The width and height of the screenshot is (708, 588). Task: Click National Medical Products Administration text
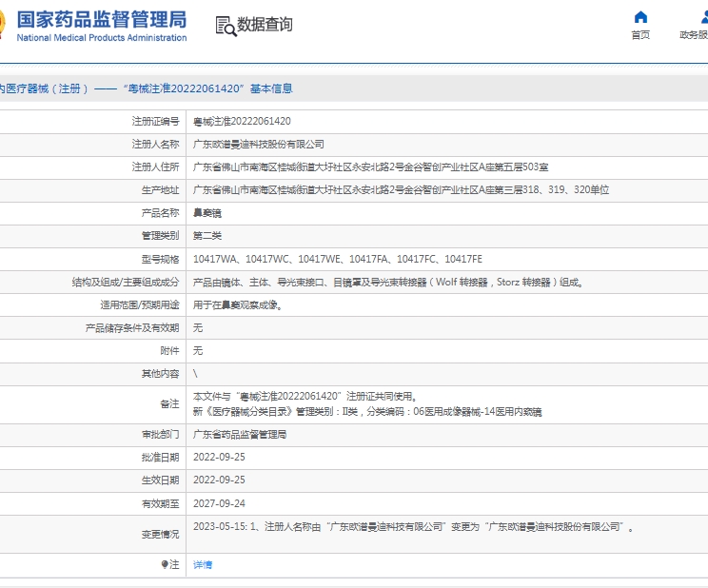click(102, 38)
